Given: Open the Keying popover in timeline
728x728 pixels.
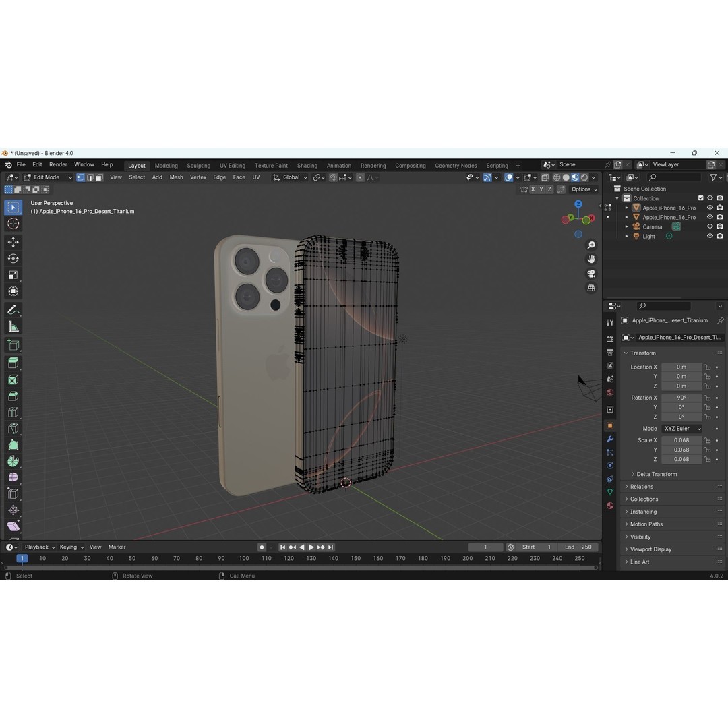Looking at the screenshot, I should (71, 547).
